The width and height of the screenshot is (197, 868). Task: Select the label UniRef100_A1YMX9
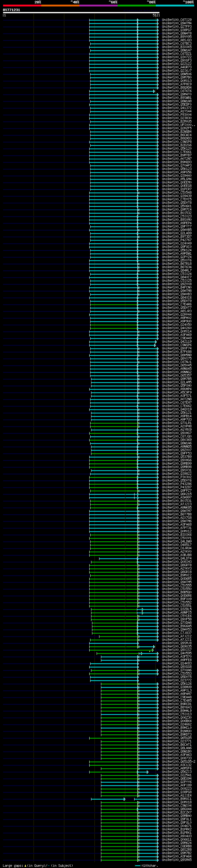coord(177,430)
